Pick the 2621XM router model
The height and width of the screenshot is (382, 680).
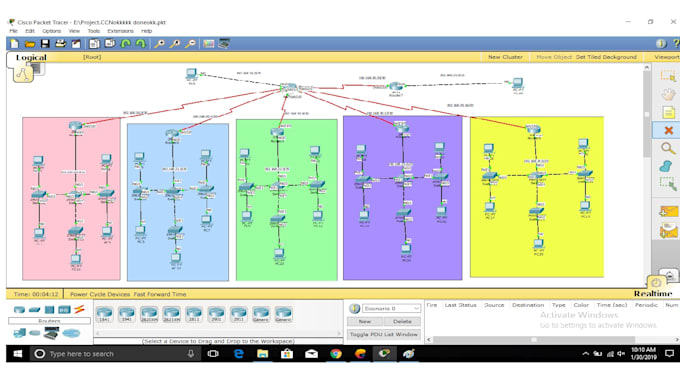coord(172,314)
